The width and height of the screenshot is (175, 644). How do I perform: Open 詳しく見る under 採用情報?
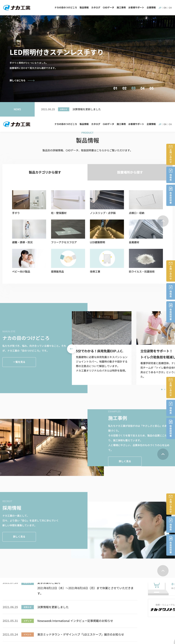(x=19, y=536)
